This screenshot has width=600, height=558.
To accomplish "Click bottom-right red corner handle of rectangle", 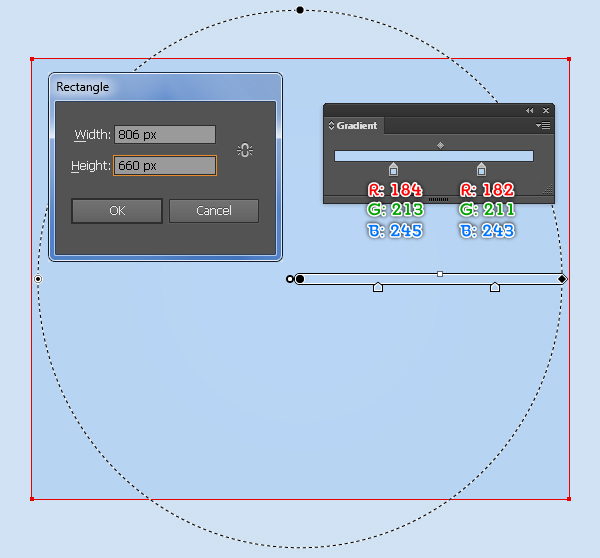I will 569,499.
